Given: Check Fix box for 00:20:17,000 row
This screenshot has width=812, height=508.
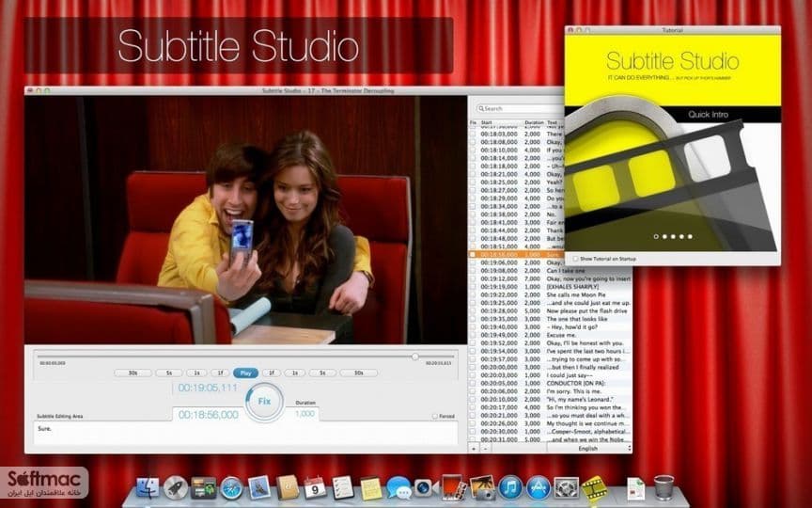Looking at the screenshot, I should pyautogui.click(x=473, y=407).
